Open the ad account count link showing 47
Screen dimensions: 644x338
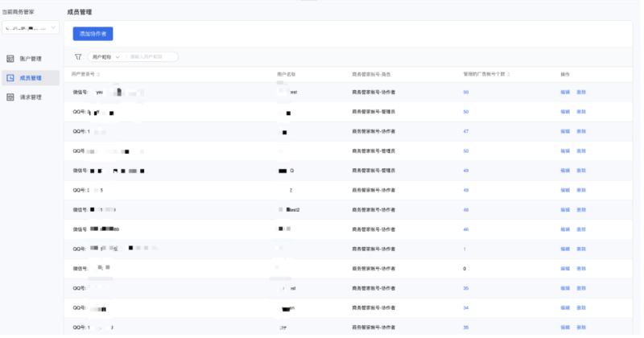click(466, 131)
